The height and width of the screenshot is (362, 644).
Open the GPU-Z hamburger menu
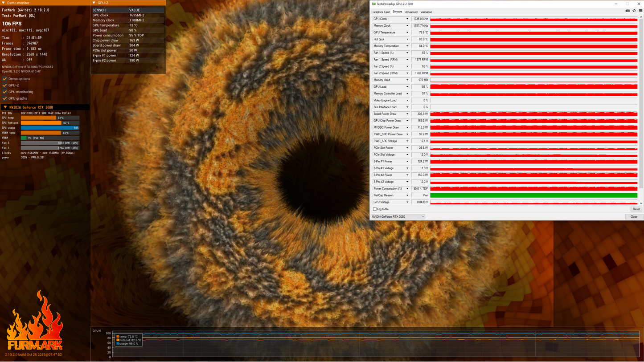(x=640, y=11)
